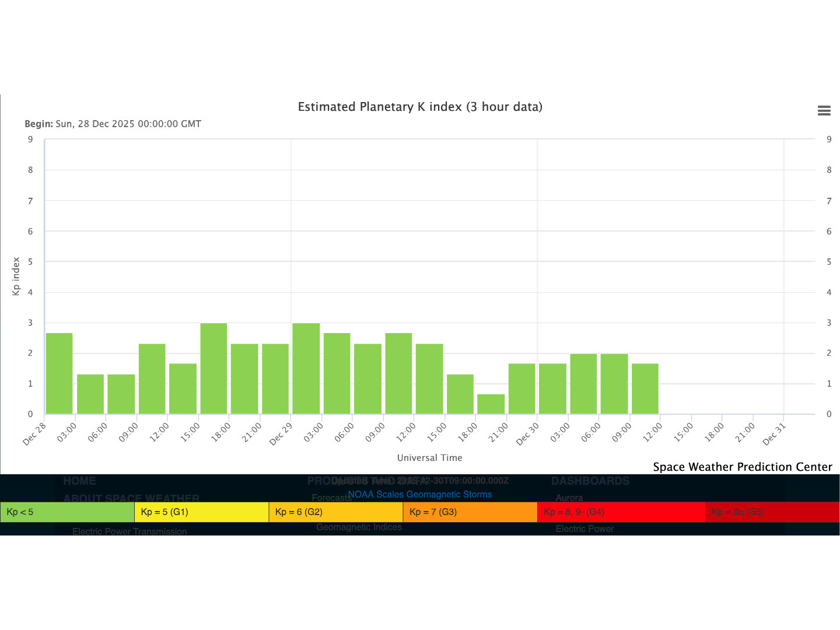The height and width of the screenshot is (630, 840).
Task: Open the Geomagnetic Indices link
Action: pos(359,527)
